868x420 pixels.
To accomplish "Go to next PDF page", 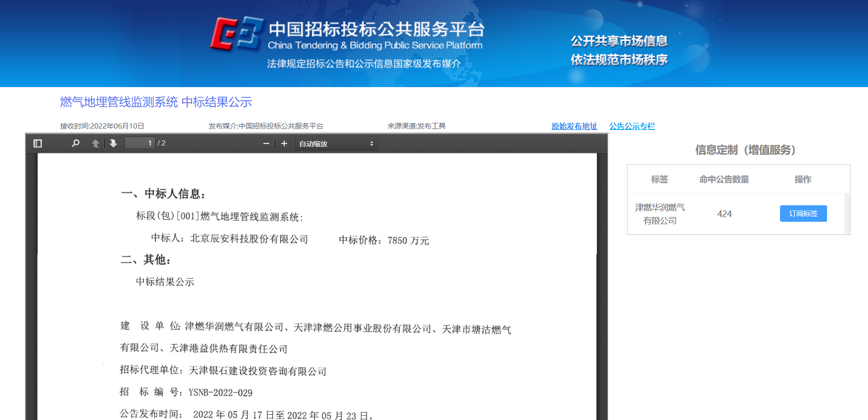I will pos(113,144).
